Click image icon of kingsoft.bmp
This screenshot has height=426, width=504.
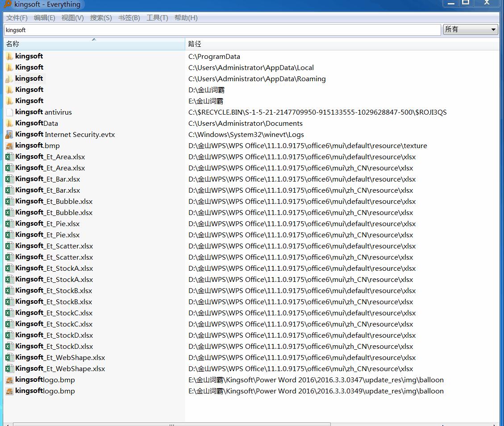tap(10, 145)
